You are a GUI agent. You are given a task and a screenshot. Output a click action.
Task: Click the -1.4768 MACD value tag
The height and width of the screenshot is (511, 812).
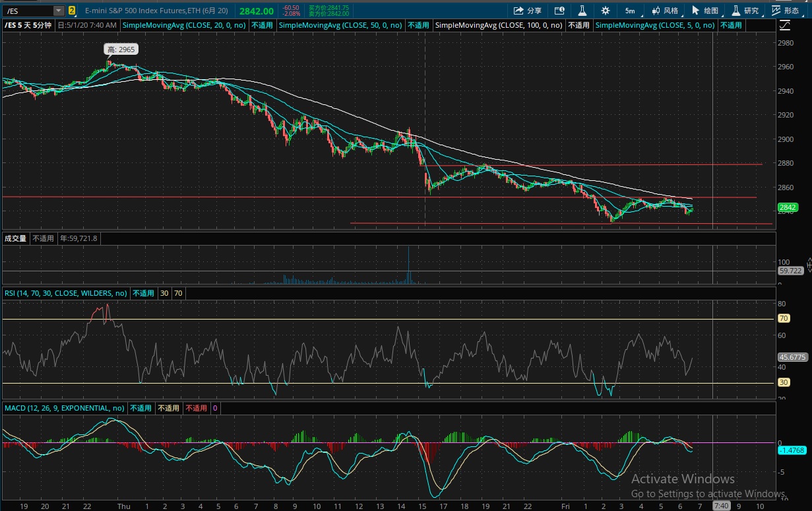click(792, 450)
